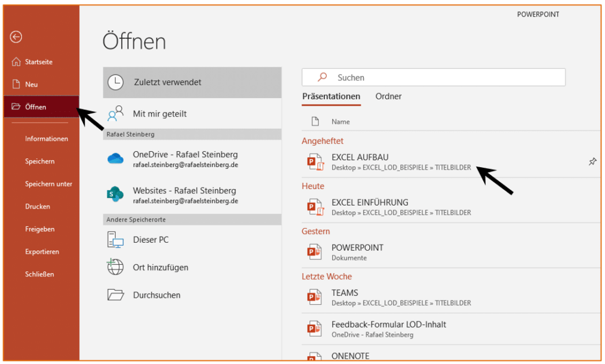Open Mit mir geteilt

tap(192, 114)
